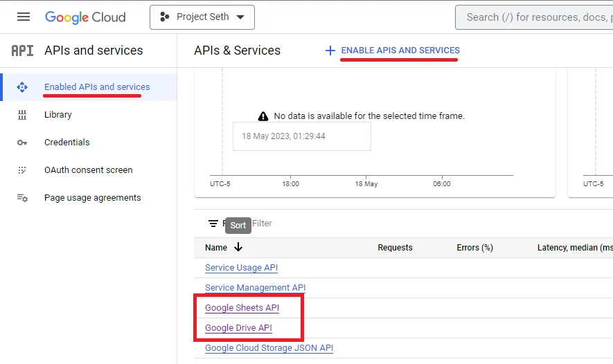Screen dimensions: 613x364
Task: Open Page usage agreements
Action: [x=92, y=198]
